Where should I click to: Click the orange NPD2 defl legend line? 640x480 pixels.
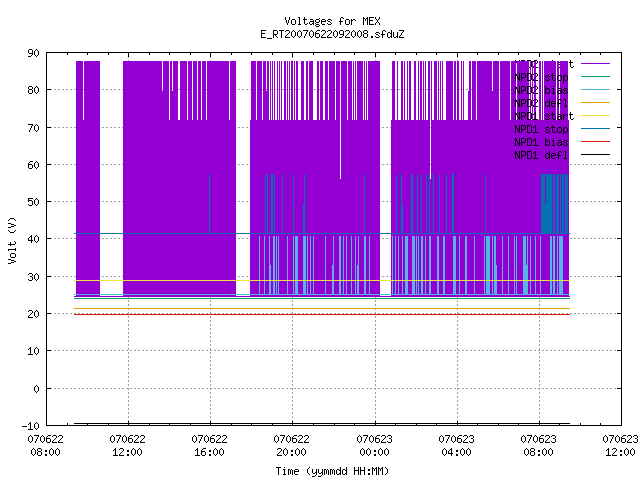pyautogui.click(x=595, y=102)
